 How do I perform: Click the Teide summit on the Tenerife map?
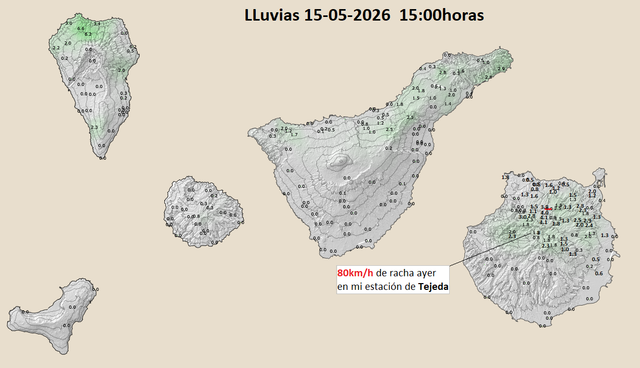340,161
